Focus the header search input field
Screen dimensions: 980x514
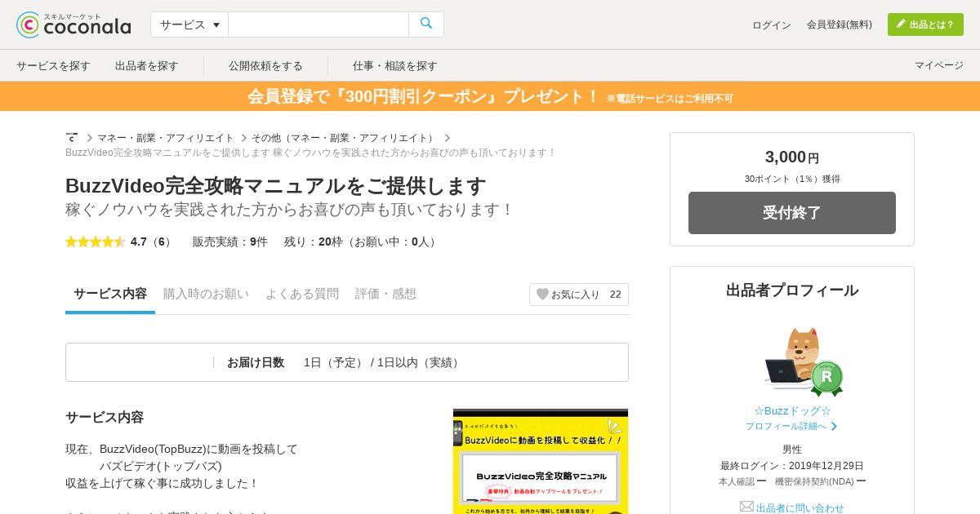pos(318,24)
